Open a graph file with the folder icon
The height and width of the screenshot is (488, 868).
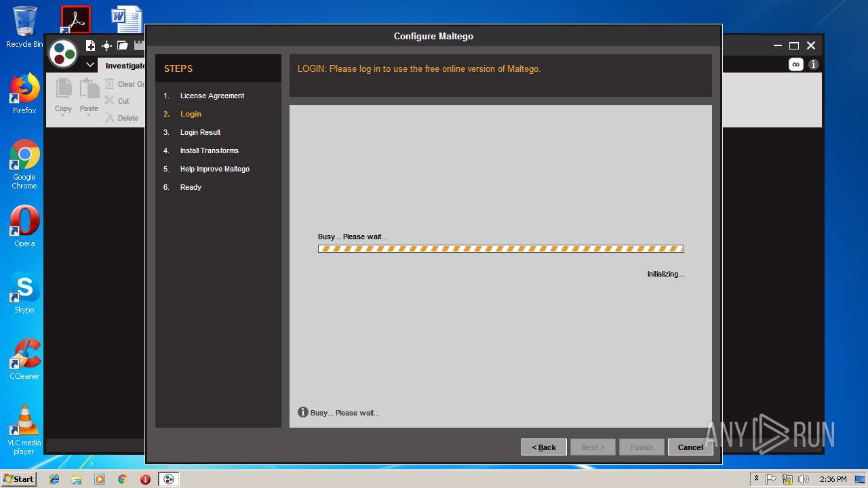coord(123,45)
